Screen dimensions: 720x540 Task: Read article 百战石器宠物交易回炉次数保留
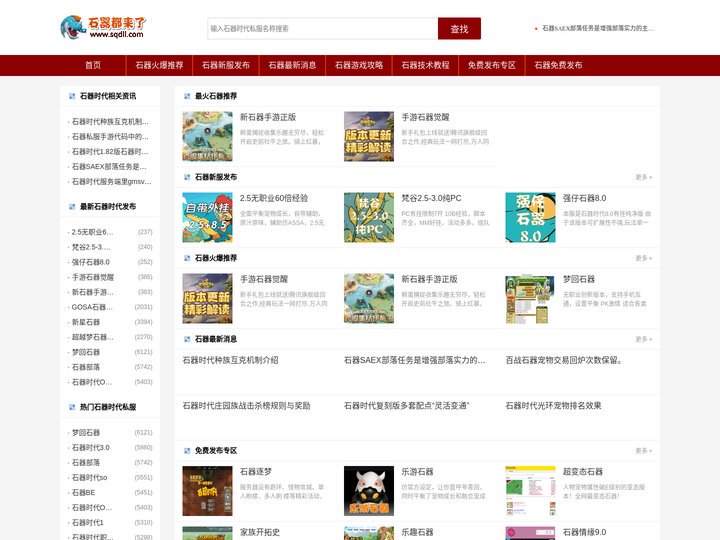(x=564, y=360)
